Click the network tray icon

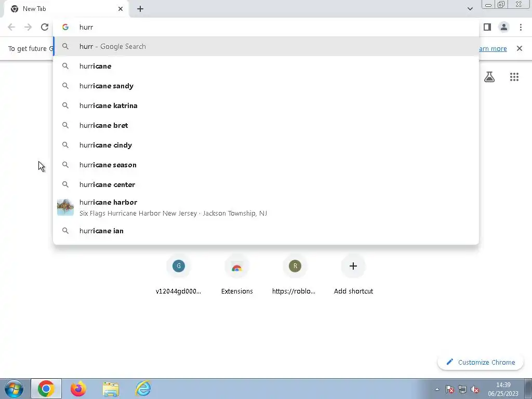(462, 390)
